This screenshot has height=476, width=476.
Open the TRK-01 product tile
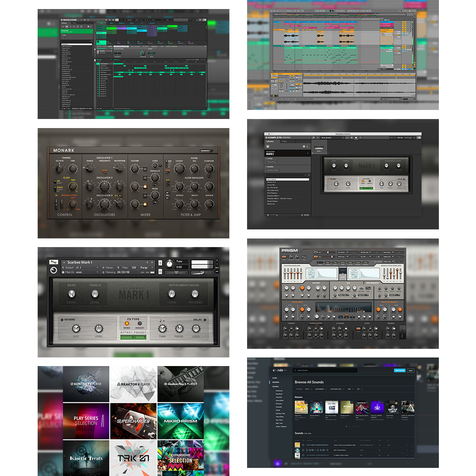(134, 458)
